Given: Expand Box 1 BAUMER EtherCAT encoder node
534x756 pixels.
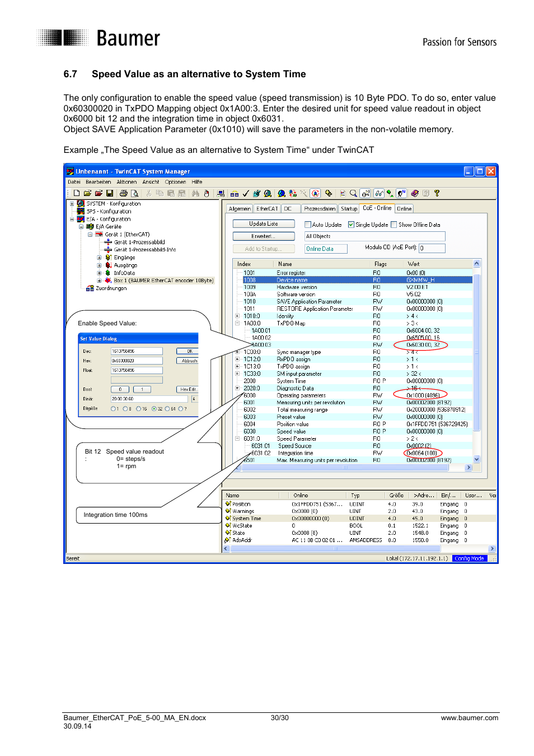Looking at the screenshot, I should (99, 281).
